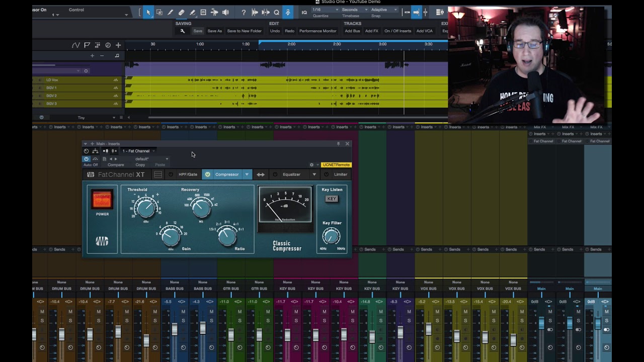Click the Q quantize icon
The image size is (644, 362).
click(277, 12)
